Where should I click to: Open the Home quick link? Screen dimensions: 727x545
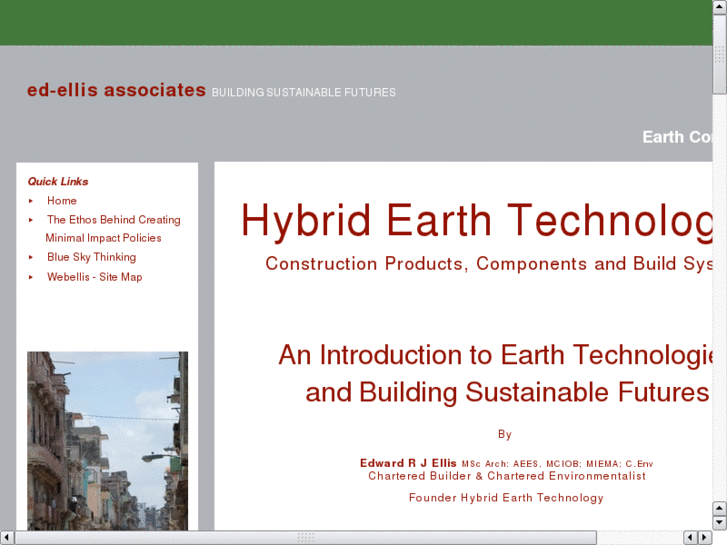click(62, 201)
